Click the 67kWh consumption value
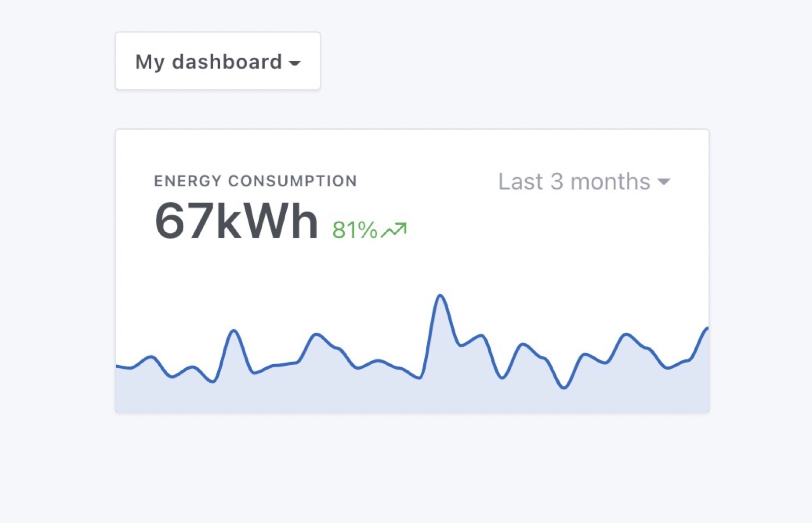The width and height of the screenshot is (812, 523). click(236, 221)
